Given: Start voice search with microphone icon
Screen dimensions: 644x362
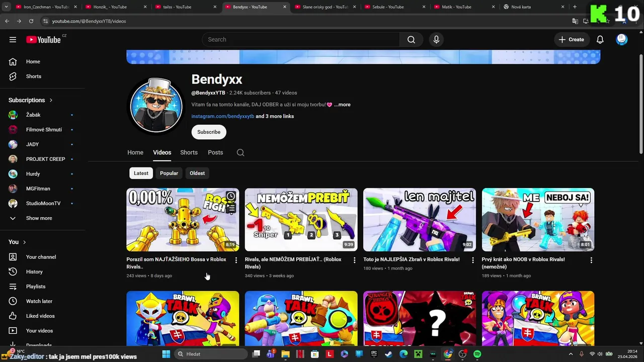Looking at the screenshot, I should [x=436, y=40].
